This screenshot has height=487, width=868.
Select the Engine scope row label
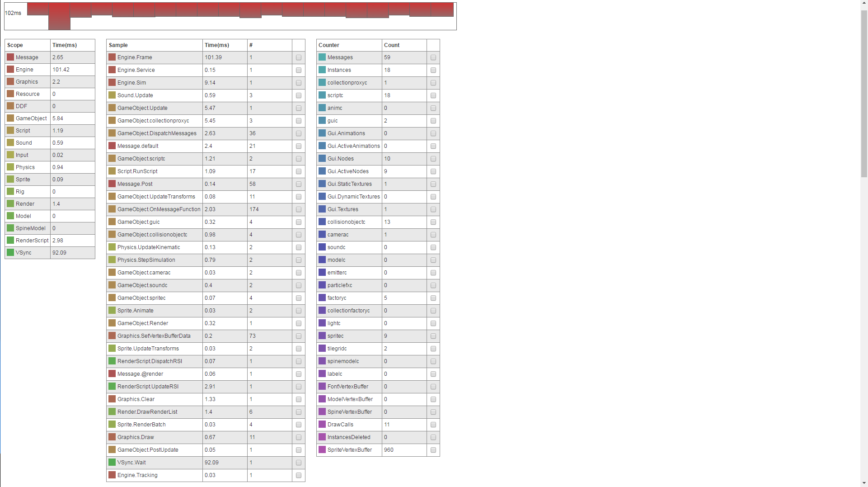(x=24, y=70)
